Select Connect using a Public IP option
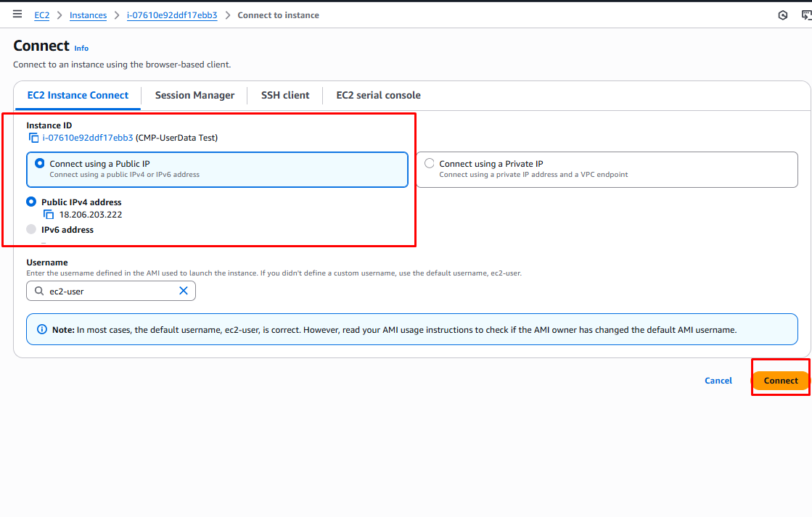 coord(40,164)
